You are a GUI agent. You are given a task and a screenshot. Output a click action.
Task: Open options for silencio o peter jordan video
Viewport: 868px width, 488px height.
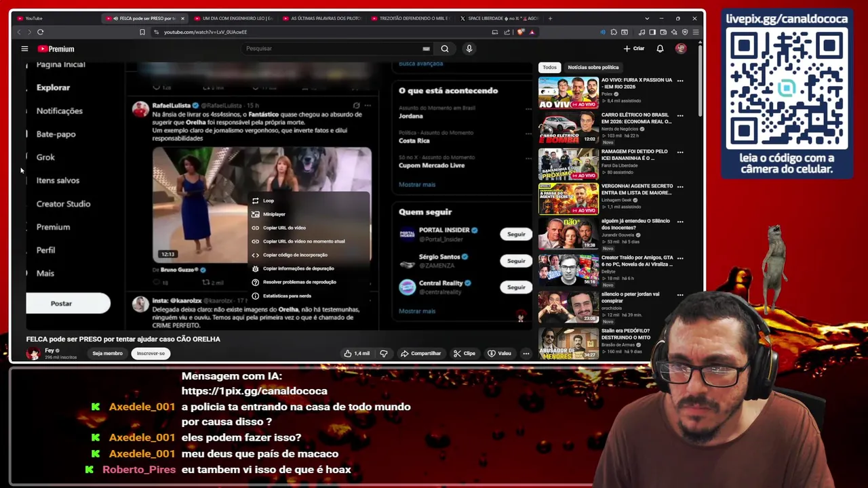[x=680, y=295]
